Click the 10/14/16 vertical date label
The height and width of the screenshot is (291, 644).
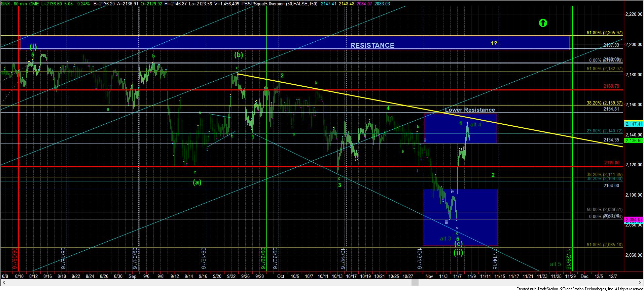pyautogui.click(x=343, y=259)
